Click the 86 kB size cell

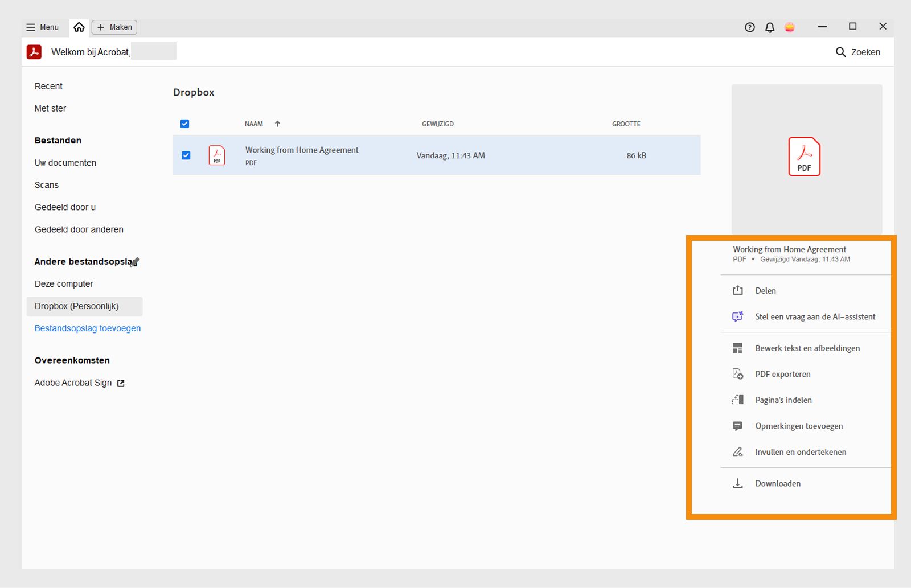pyautogui.click(x=637, y=155)
